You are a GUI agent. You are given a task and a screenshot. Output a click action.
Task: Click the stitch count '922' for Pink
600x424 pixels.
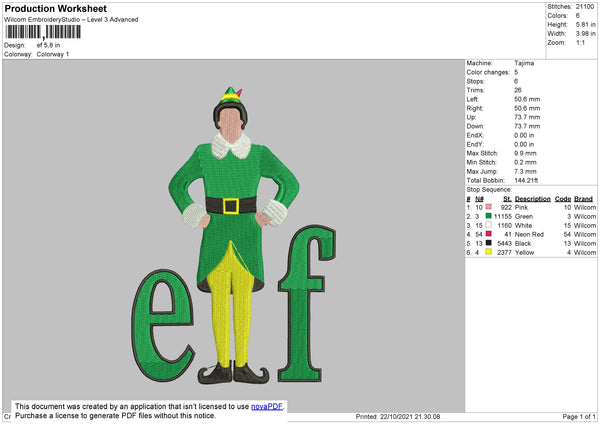click(506, 207)
